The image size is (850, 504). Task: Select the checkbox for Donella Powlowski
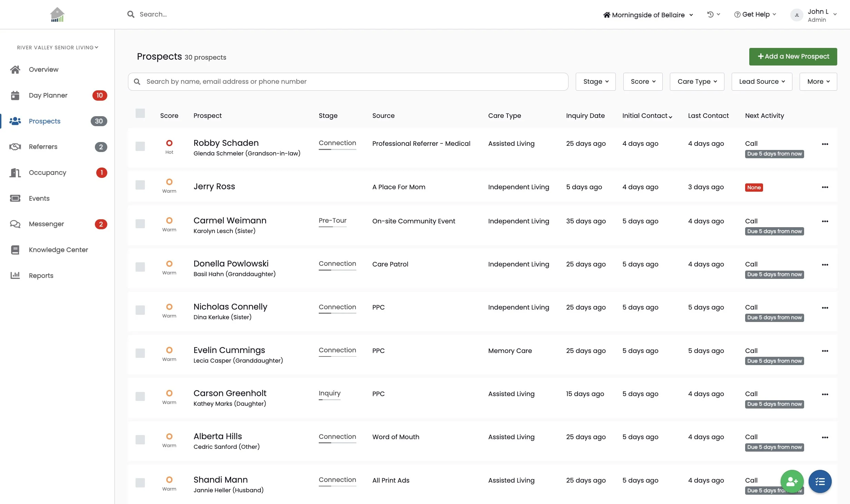point(140,267)
